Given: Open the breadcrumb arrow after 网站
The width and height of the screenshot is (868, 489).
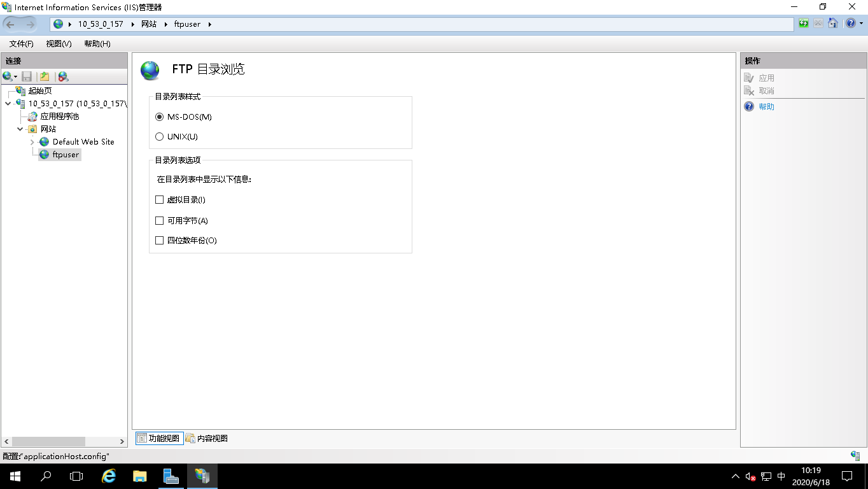Looking at the screenshot, I should [165, 24].
